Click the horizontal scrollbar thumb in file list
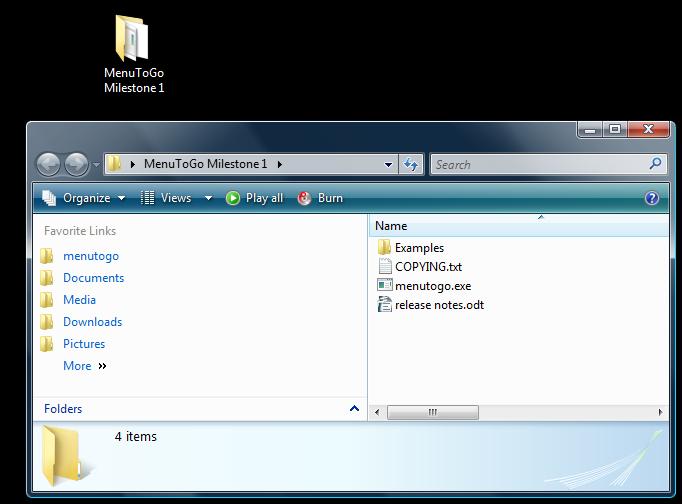Image resolution: width=682 pixels, height=504 pixels. coord(432,412)
